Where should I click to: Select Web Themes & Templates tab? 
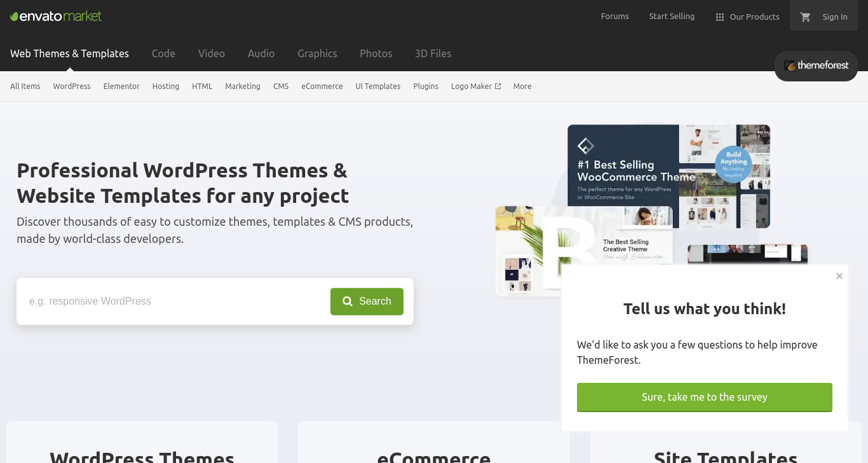point(69,53)
